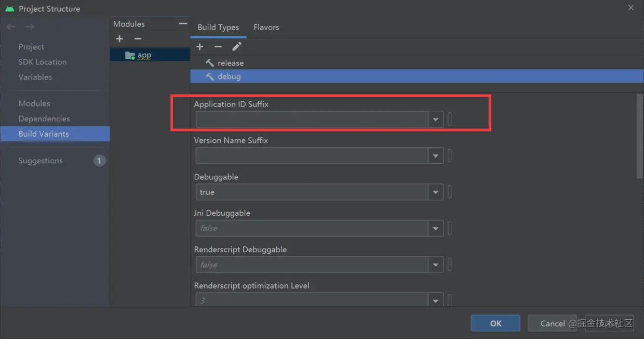
Task: Open the Modules section in sidebar
Action: (x=34, y=103)
